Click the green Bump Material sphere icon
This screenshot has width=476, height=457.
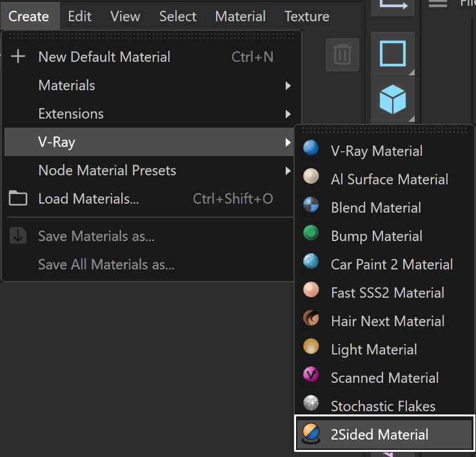pyautogui.click(x=311, y=233)
